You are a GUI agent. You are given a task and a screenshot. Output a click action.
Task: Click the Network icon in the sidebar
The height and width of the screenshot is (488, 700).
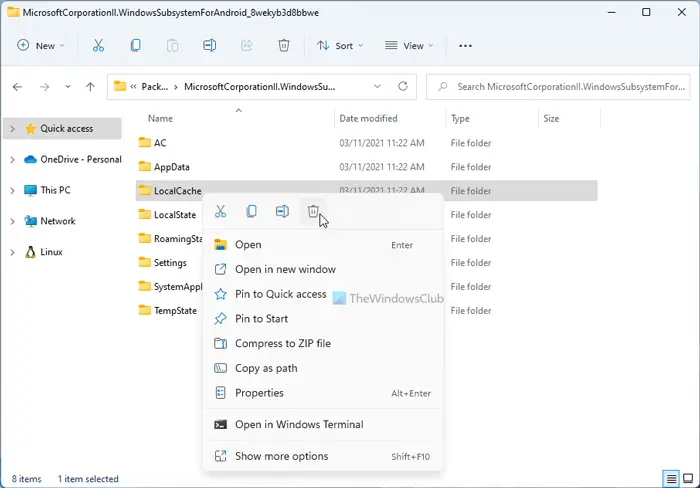pos(30,221)
